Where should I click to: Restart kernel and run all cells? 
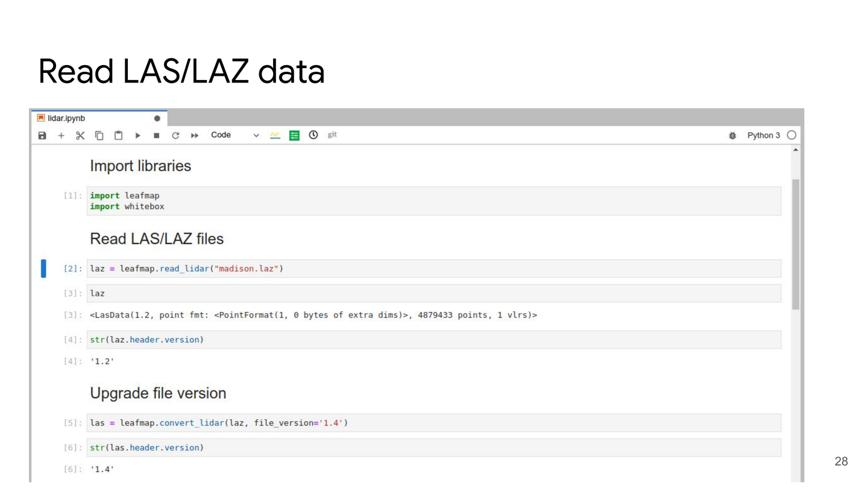pos(195,136)
